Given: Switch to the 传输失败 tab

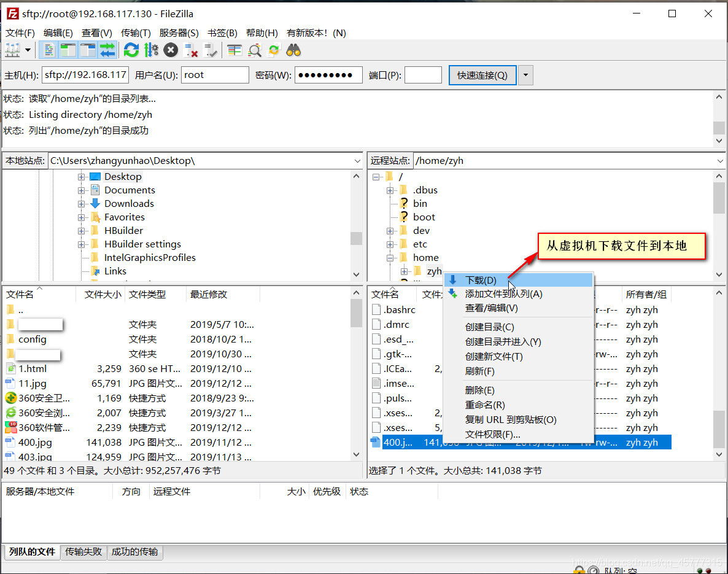Looking at the screenshot, I should click(x=83, y=552).
